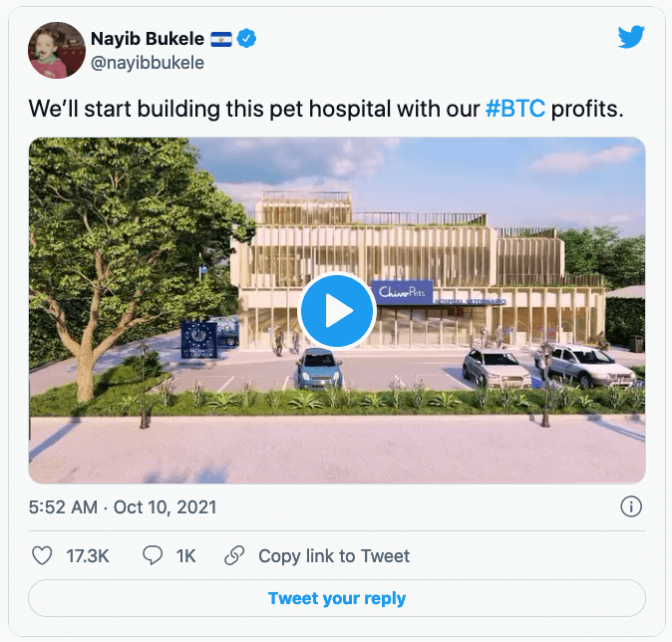The height and width of the screenshot is (642, 672).
Task: Play the pet hospital video
Action: coord(337,310)
